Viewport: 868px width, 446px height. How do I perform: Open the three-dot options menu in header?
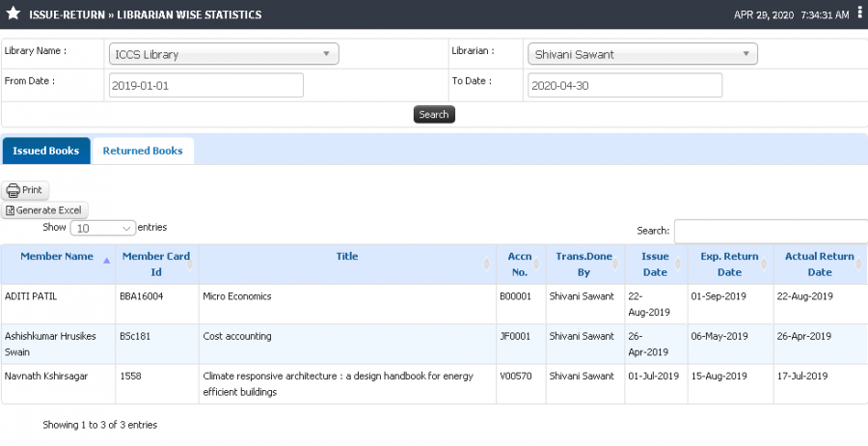point(859,13)
